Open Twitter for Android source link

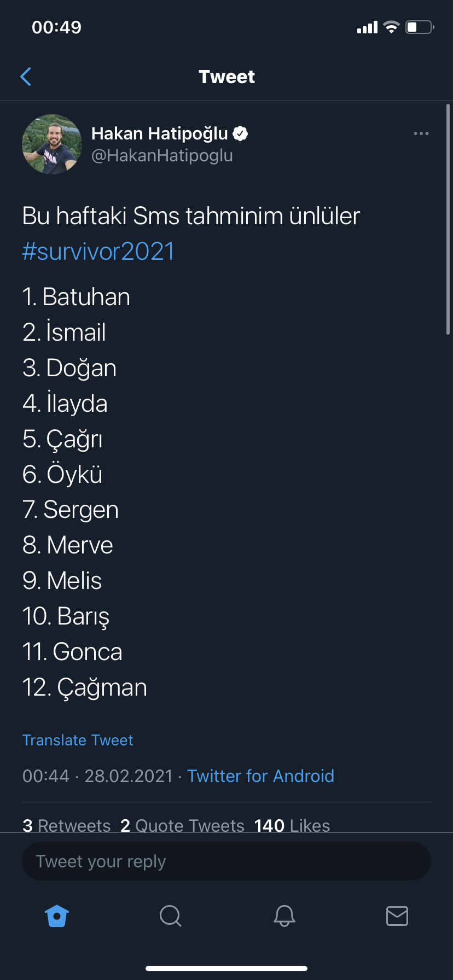pyautogui.click(x=260, y=776)
